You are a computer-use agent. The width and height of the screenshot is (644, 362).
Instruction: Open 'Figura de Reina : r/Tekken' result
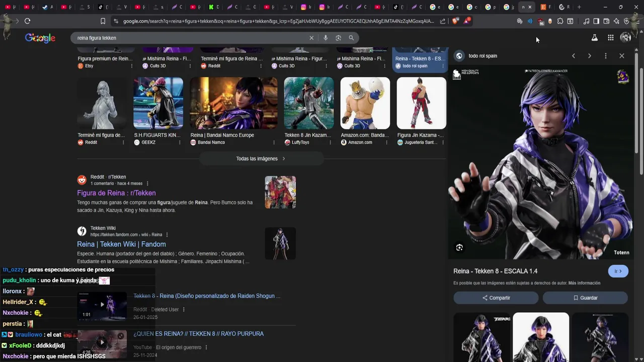116,193
